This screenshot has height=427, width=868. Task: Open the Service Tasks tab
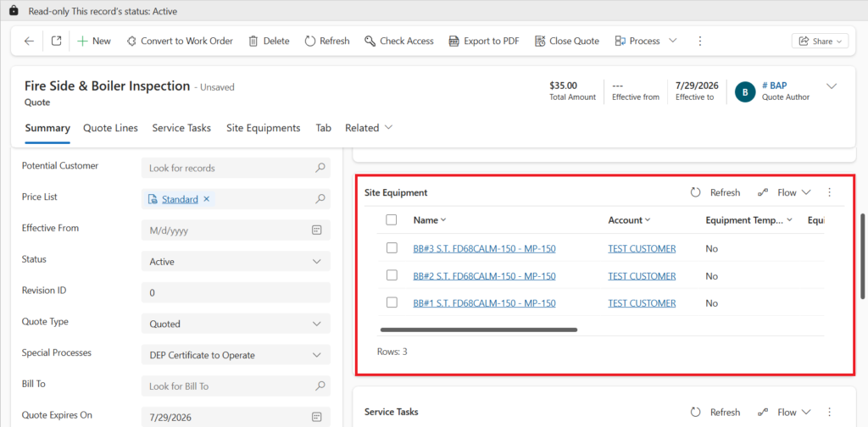click(181, 128)
